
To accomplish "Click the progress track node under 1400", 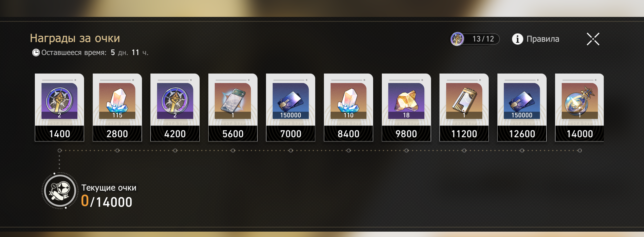I will (x=59, y=151).
